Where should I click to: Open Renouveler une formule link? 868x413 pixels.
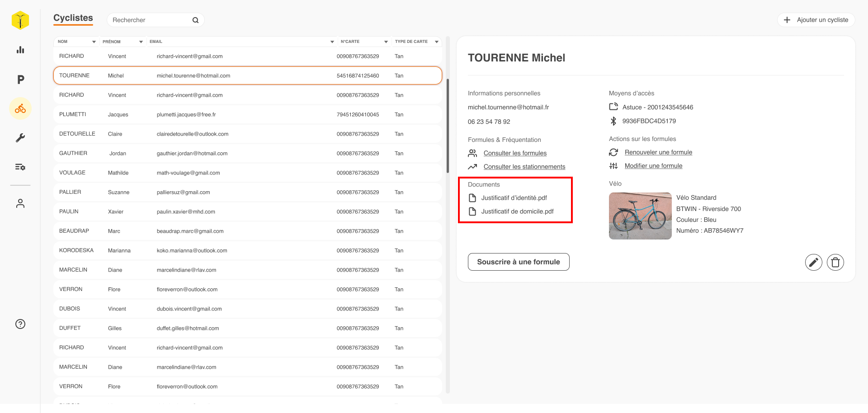point(658,152)
